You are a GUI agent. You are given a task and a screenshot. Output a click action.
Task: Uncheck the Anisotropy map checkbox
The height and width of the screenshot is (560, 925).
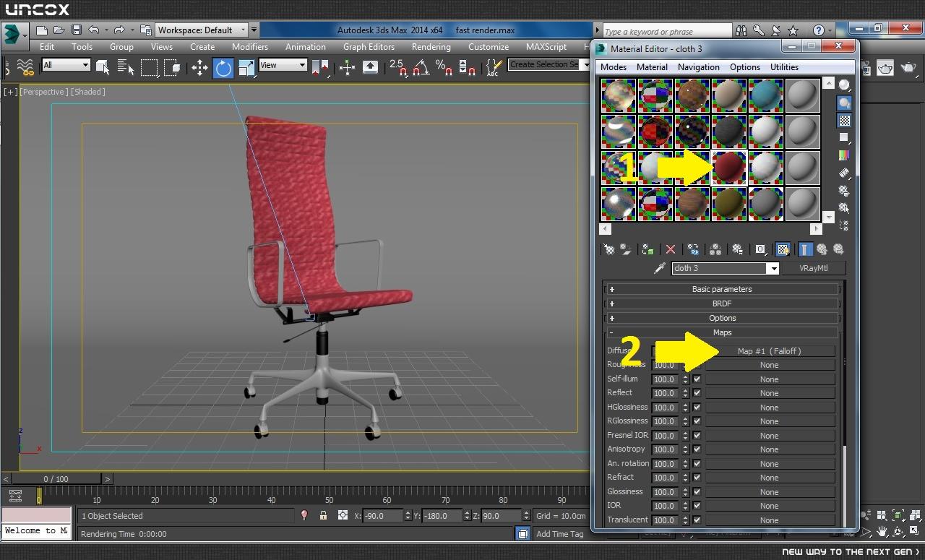697,449
